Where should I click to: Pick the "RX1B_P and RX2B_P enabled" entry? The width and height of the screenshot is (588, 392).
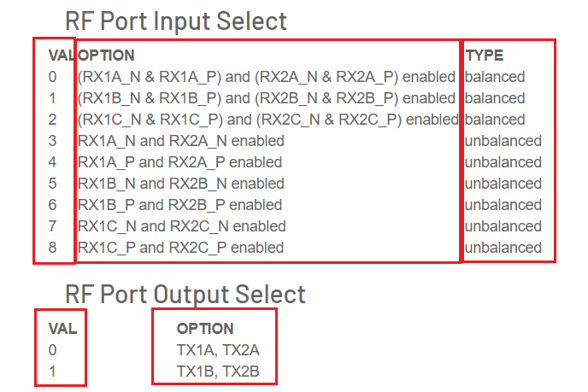pos(179,205)
